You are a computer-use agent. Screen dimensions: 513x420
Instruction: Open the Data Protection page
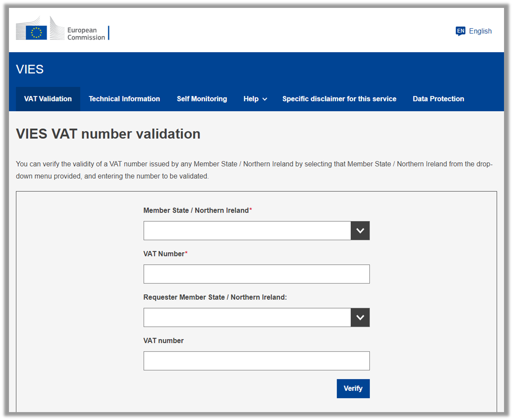point(438,99)
